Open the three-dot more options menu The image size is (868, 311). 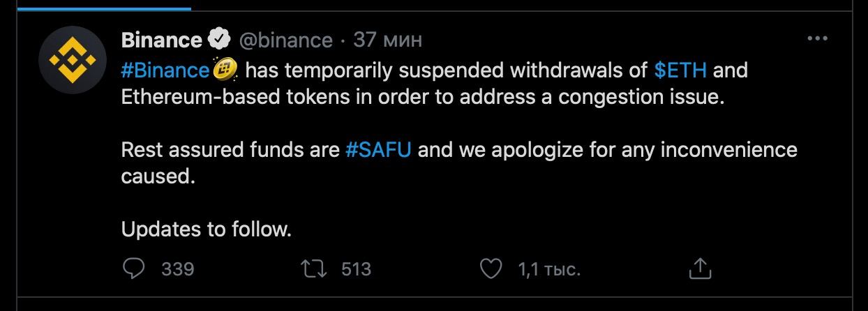point(817,39)
